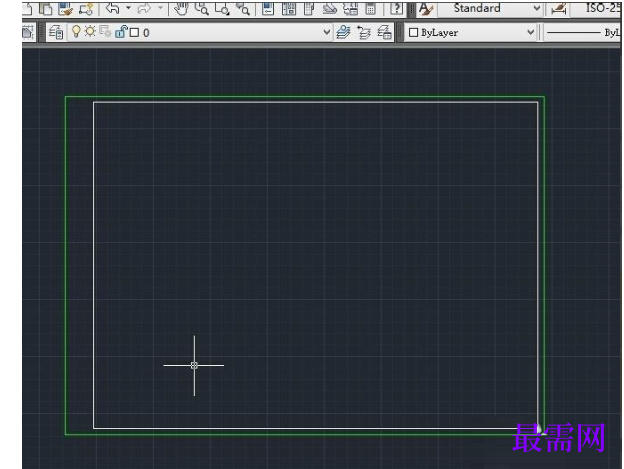The image size is (624, 469).
Task: Select the Zoom Window tool
Action: click(x=222, y=8)
